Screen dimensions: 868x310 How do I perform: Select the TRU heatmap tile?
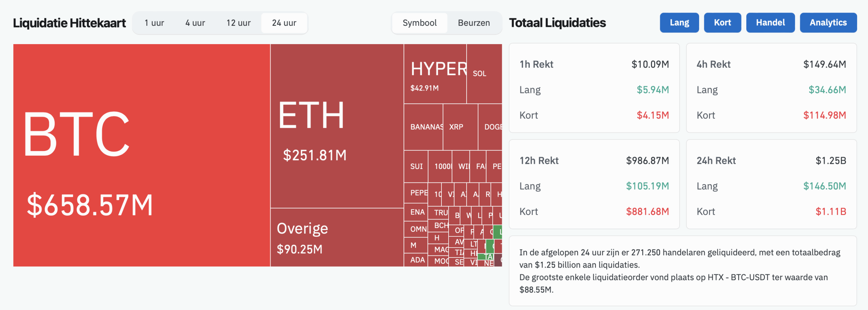coord(438,213)
